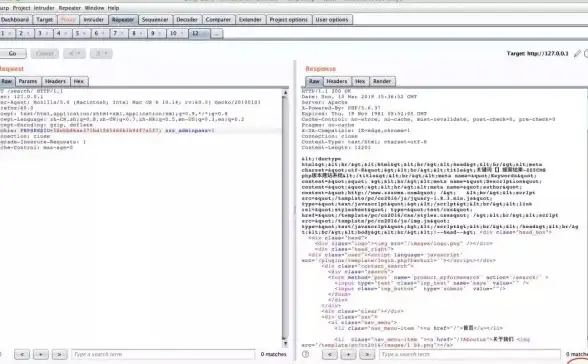Click the pencil icon to edit target
This screenshot has width=588, height=364.
coord(577,54)
